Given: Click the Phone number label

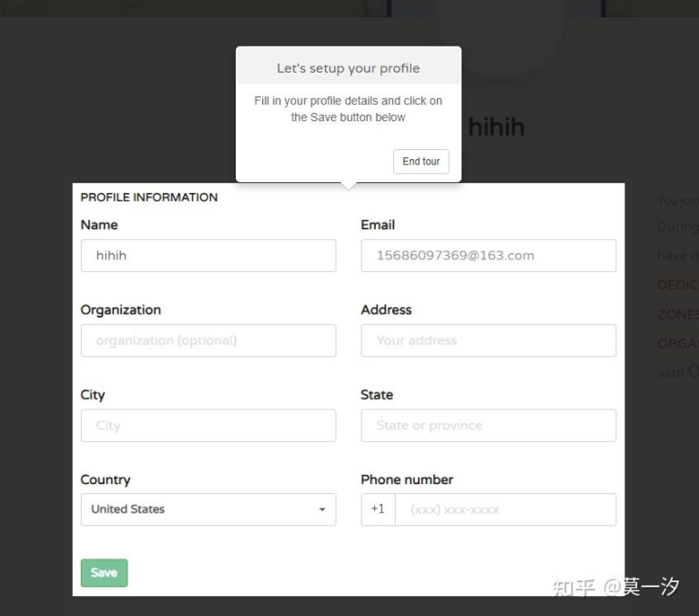Looking at the screenshot, I should (x=406, y=480).
